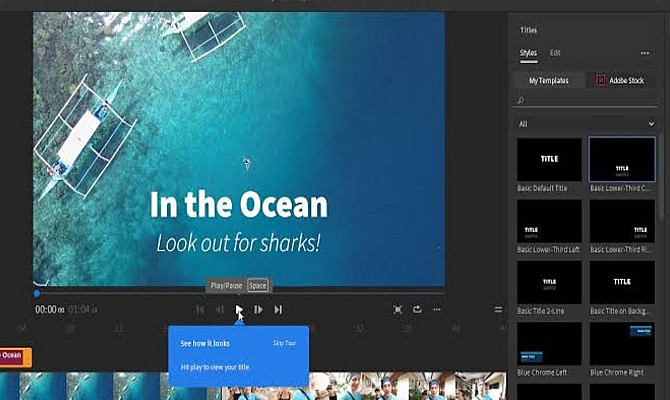Choose the Basic Lower-Third C... template

click(x=622, y=159)
